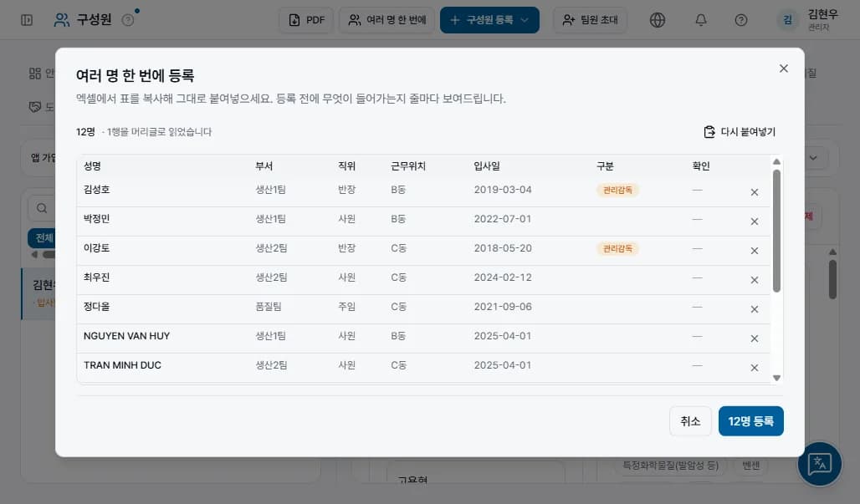Select the 직위 column header
The image size is (860, 504).
346,166
